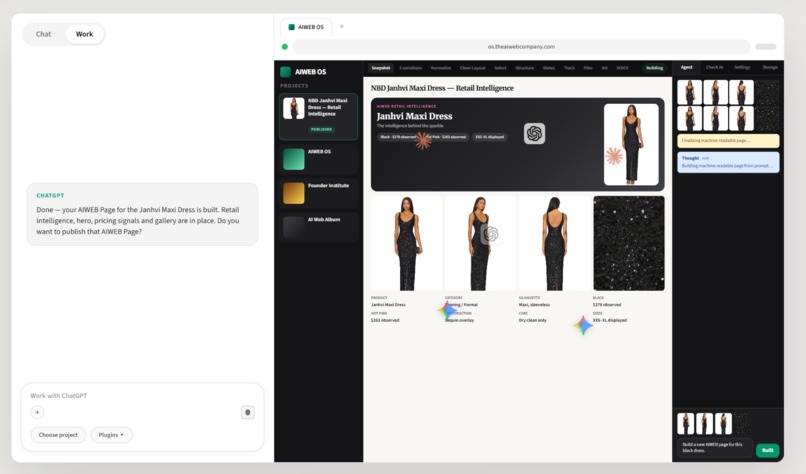The height and width of the screenshot is (474, 806).
Task: Select the Track toolbar item
Action: pos(569,68)
